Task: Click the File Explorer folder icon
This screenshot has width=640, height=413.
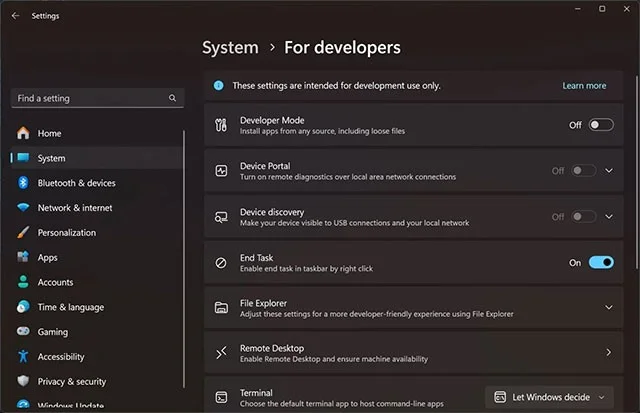Action: tap(221, 307)
